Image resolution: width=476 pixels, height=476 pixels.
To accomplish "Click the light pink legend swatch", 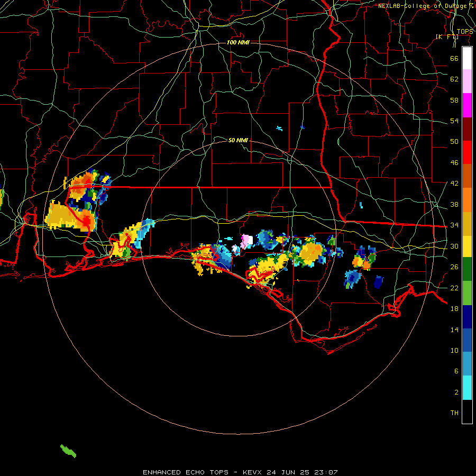I will click(467, 81).
